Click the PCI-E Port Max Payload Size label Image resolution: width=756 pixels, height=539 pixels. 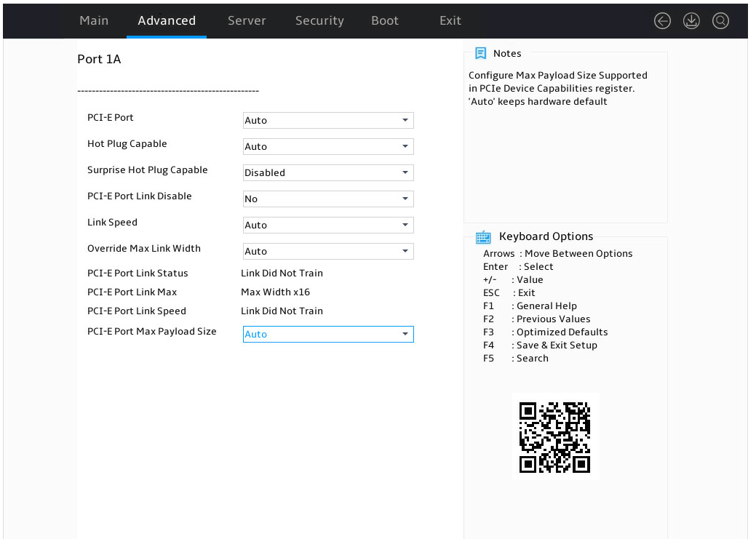pos(152,331)
